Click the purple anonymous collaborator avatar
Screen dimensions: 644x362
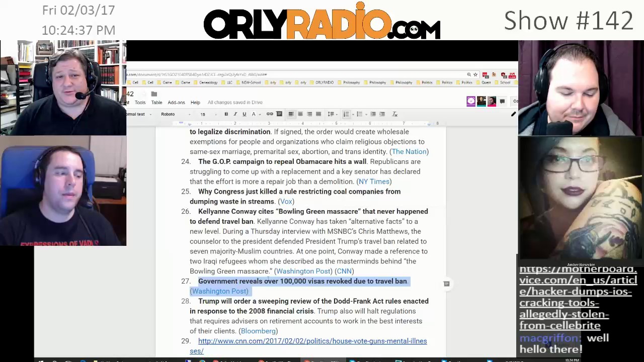point(471,101)
